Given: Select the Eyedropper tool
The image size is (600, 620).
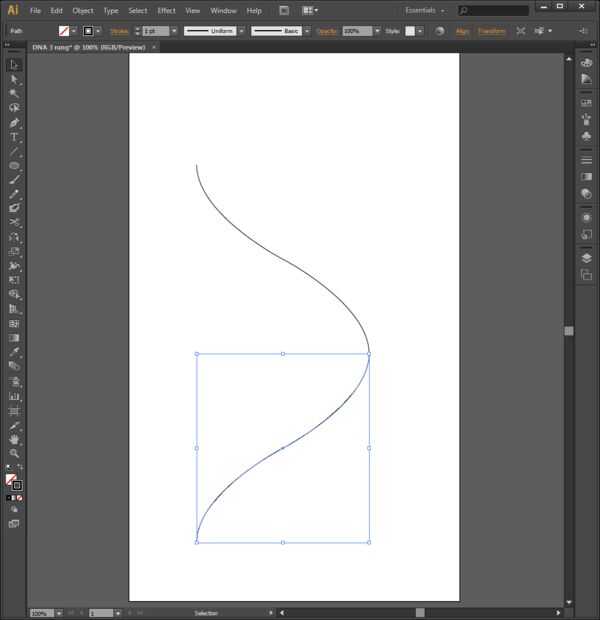Looking at the screenshot, I should pos(14,352).
